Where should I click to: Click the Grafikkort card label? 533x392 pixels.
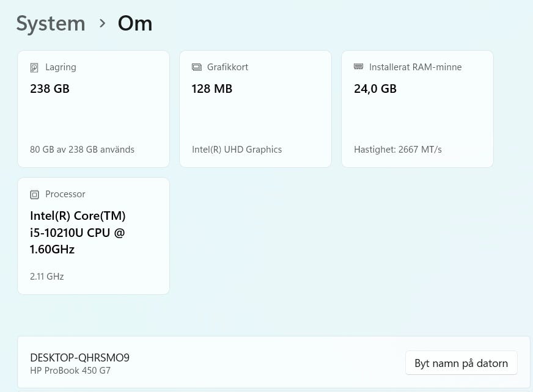tap(227, 67)
